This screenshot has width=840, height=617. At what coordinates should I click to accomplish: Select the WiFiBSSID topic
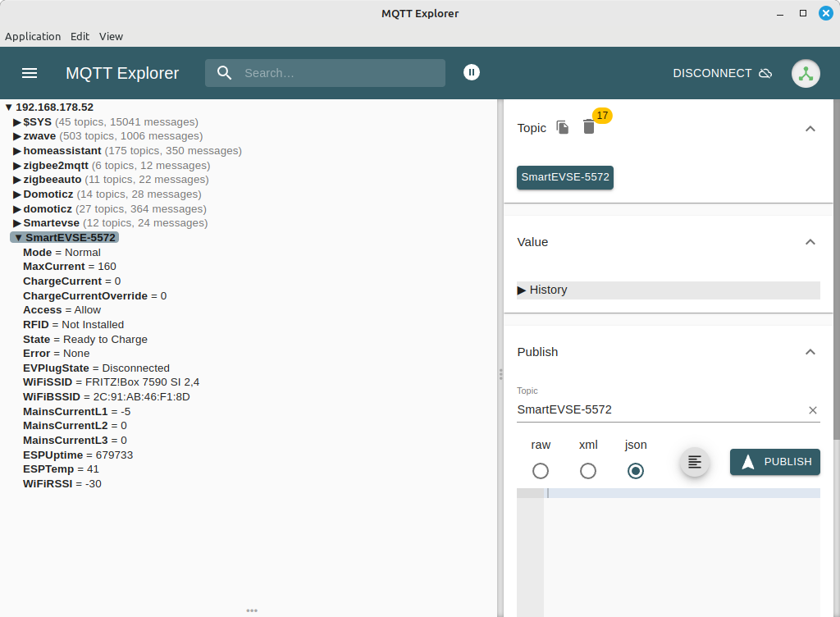(x=106, y=397)
